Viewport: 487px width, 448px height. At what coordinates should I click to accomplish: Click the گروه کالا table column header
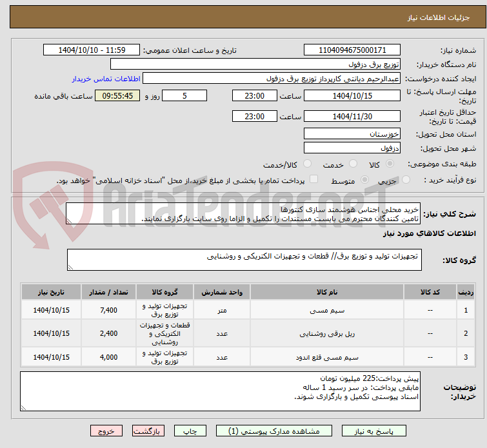(x=164, y=292)
